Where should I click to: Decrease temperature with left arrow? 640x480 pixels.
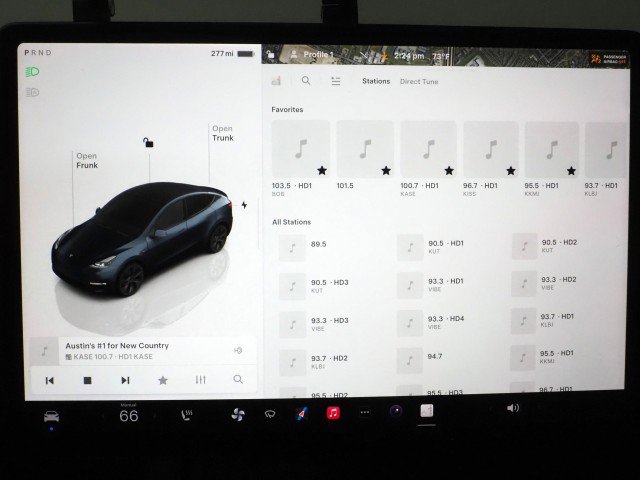[x=103, y=416]
